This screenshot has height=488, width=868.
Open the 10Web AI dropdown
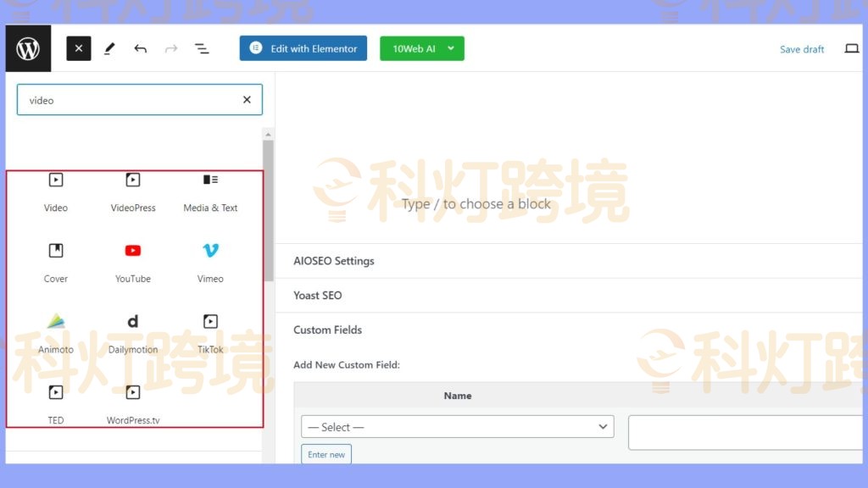pos(421,48)
